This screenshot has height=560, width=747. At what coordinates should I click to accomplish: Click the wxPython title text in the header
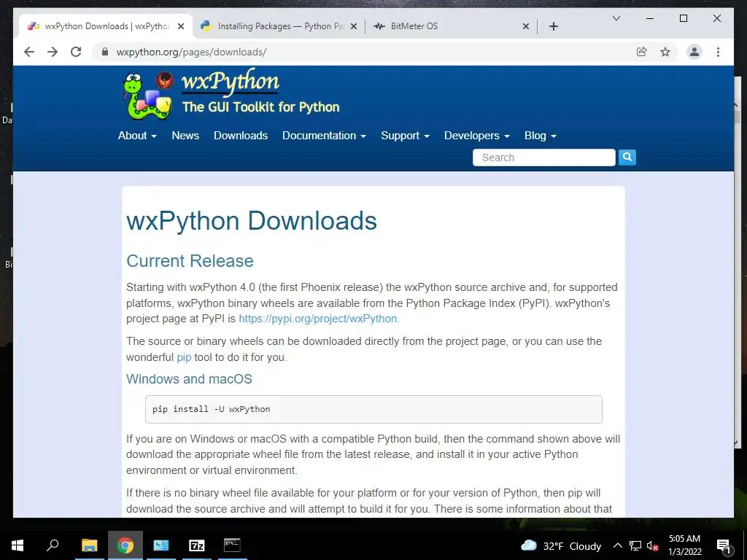[x=231, y=82]
